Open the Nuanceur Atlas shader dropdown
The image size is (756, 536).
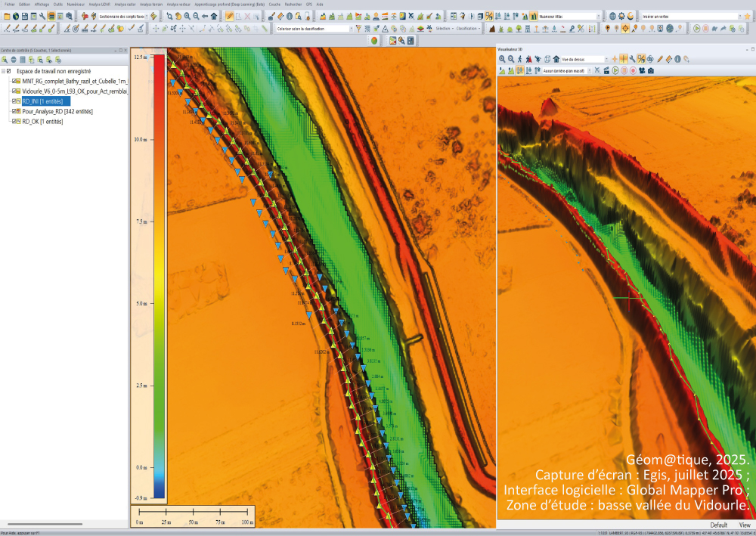600,16
